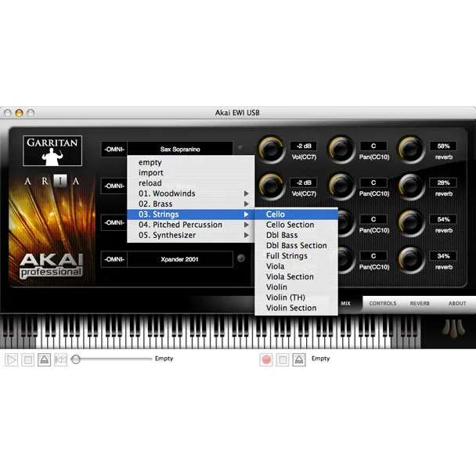Click the slot 1 pan C value
Image resolution: width=476 pixels, height=476 pixels.
[x=373, y=146]
